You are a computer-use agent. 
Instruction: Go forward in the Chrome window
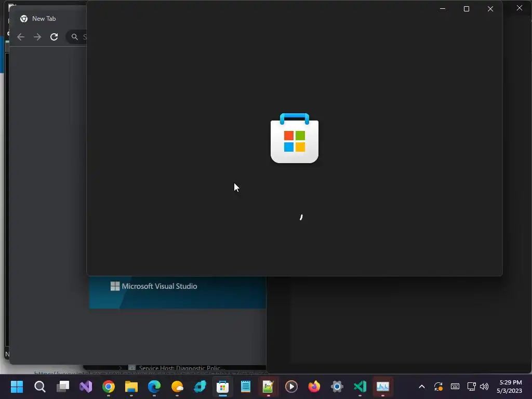(37, 37)
